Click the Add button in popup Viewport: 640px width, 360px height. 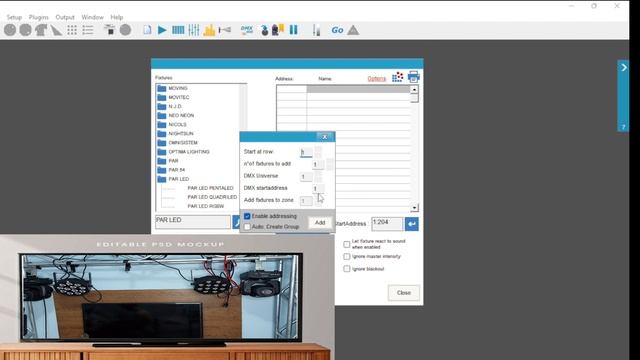(320, 222)
